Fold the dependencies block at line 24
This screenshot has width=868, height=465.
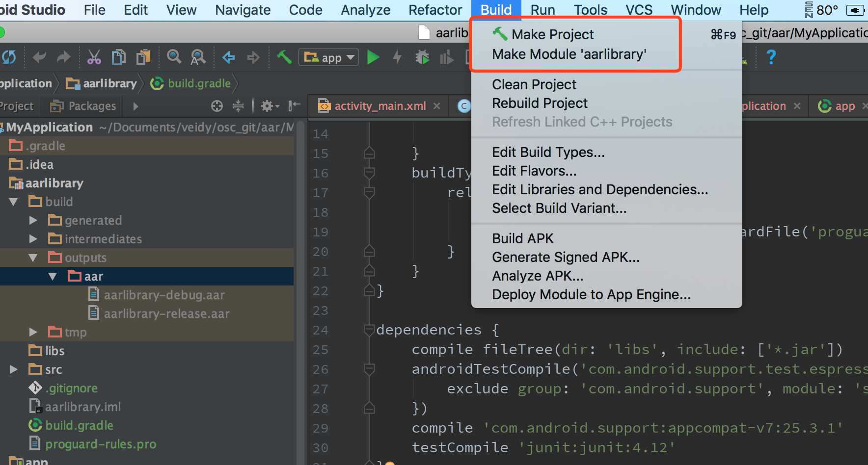[x=369, y=330]
